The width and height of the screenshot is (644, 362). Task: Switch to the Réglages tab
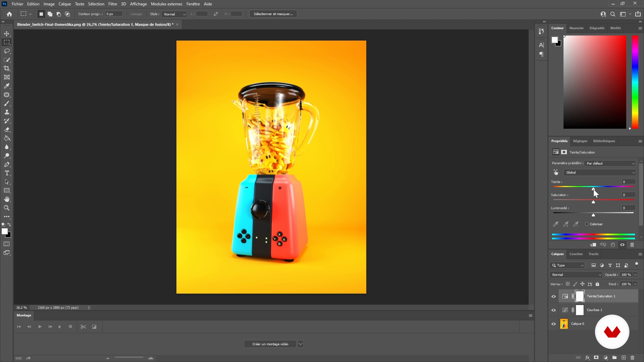580,141
